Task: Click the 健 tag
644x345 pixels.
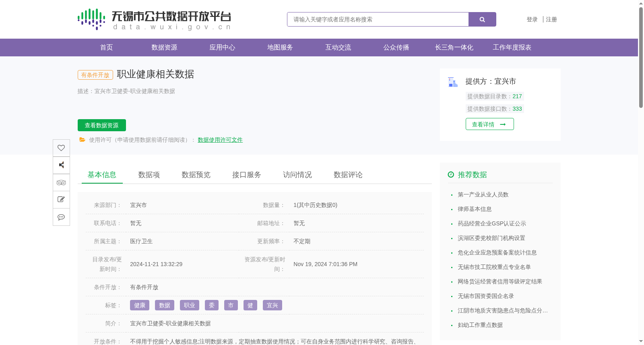Action: [250, 305]
